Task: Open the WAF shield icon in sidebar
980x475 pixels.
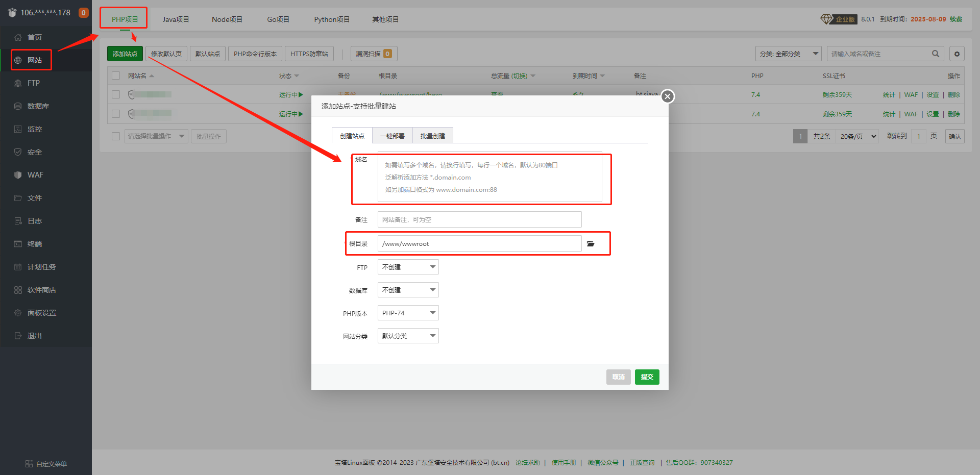Action: pyautogui.click(x=18, y=175)
